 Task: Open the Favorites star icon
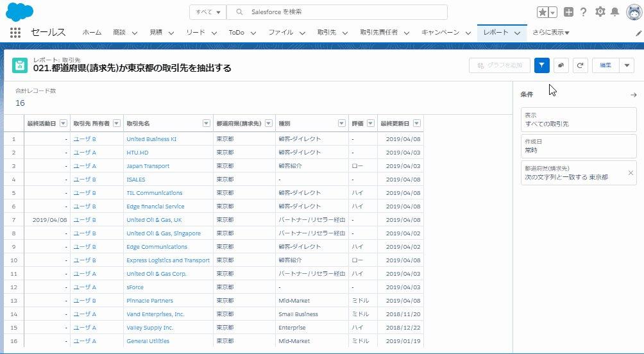(543, 12)
